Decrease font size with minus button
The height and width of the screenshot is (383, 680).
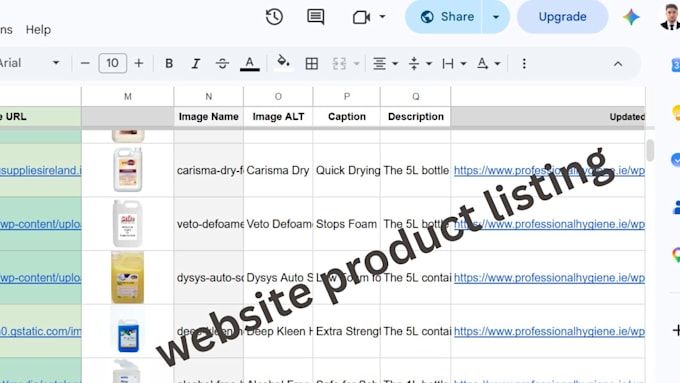tap(85, 63)
